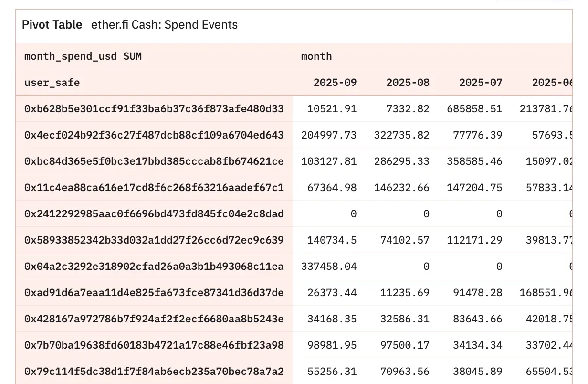Select the cell with value 337458.04

(329, 267)
